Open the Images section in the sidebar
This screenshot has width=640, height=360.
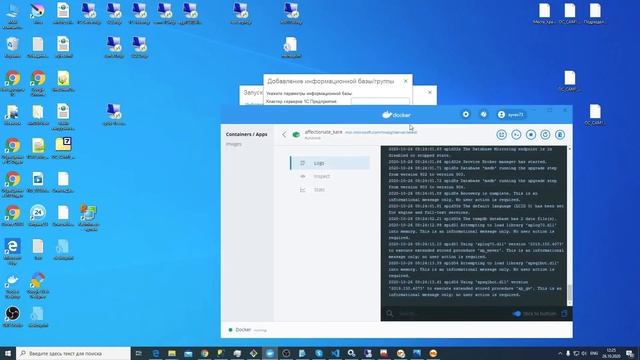pyautogui.click(x=234, y=144)
